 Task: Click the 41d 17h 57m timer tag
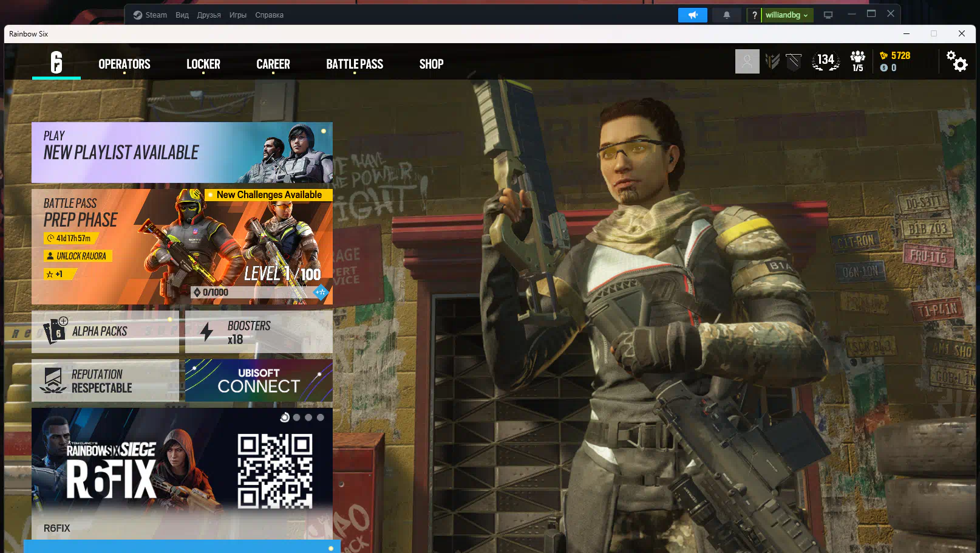point(71,238)
